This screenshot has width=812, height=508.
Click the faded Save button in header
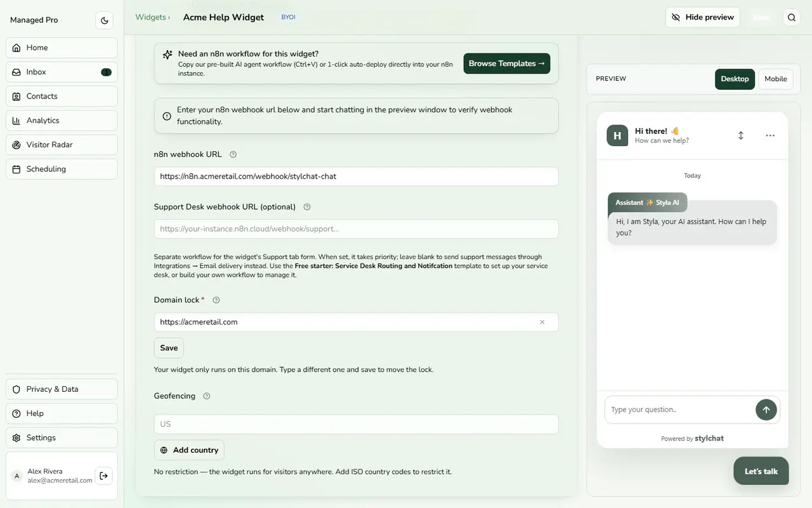[x=761, y=17]
